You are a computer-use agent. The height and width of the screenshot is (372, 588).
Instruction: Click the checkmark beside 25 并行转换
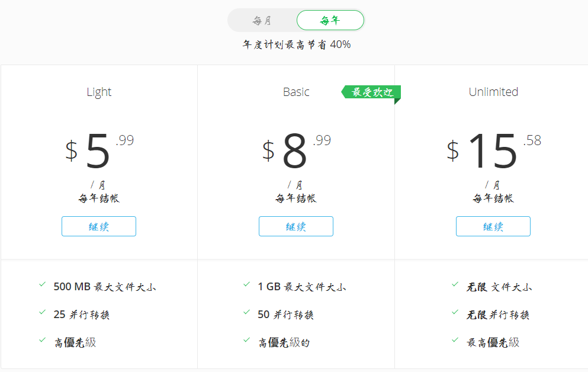tap(42, 314)
